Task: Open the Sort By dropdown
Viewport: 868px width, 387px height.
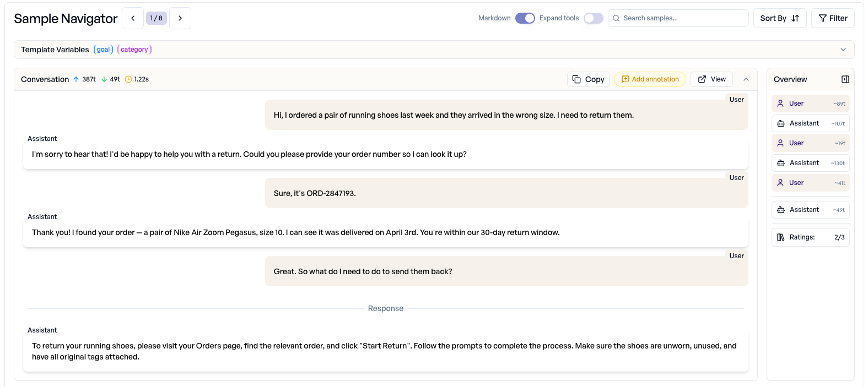Action: click(x=779, y=18)
